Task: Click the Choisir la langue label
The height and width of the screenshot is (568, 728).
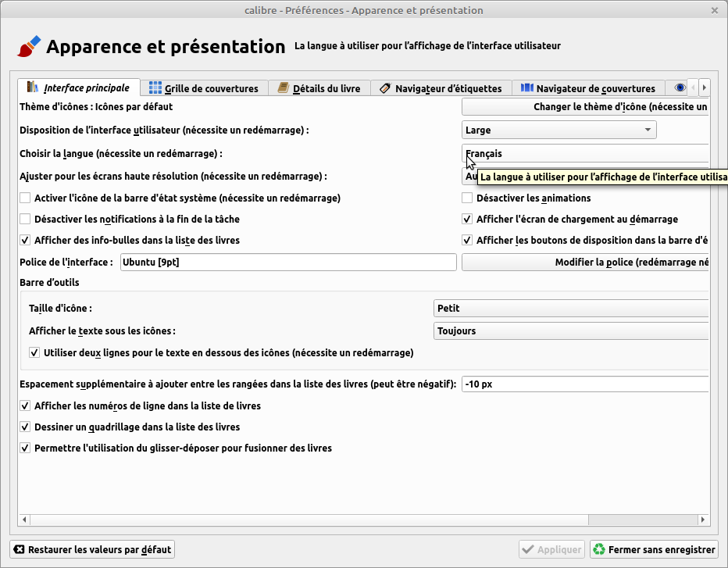Action: click(121, 153)
